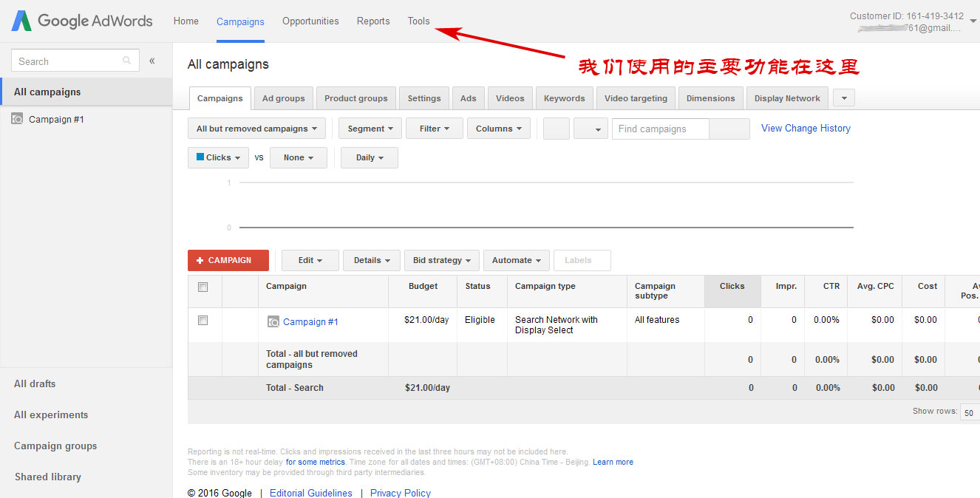Image resolution: width=980 pixels, height=498 pixels.
Task: Open the Show rows dropdown
Action: point(970,412)
